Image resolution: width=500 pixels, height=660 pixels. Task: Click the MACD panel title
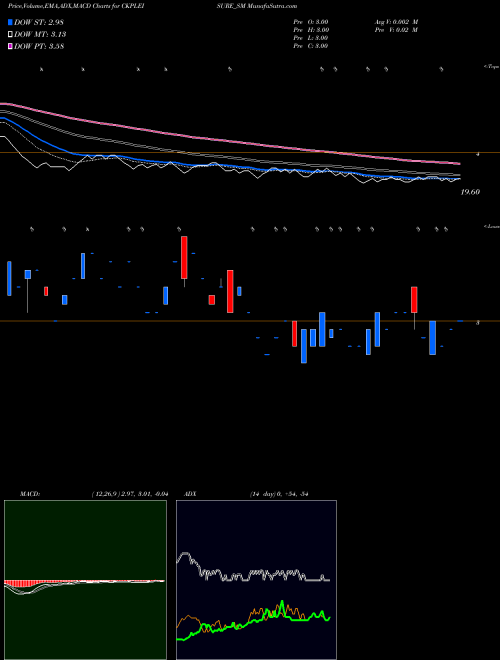(30, 494)
